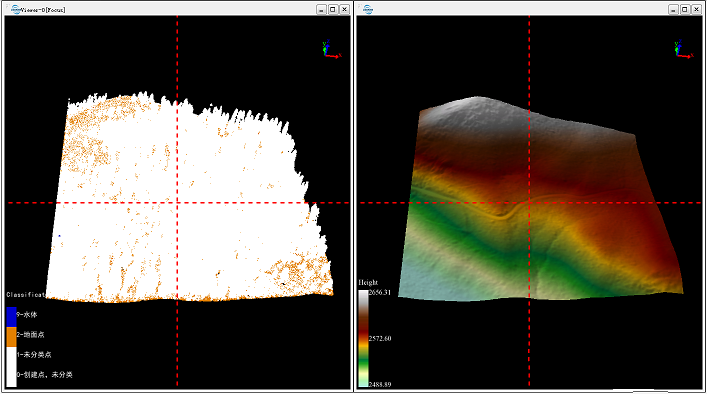This screenshot has width=707, height=394.
Task: Click the app icon in Viewer-0 title bar
Action: tap(15, 9)
